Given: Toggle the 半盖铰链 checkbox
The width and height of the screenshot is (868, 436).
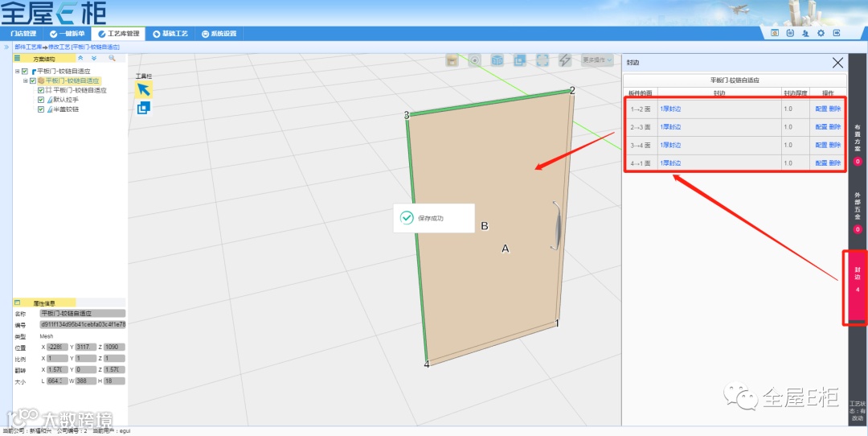Looking at the screenshot, I should point(41,109).
